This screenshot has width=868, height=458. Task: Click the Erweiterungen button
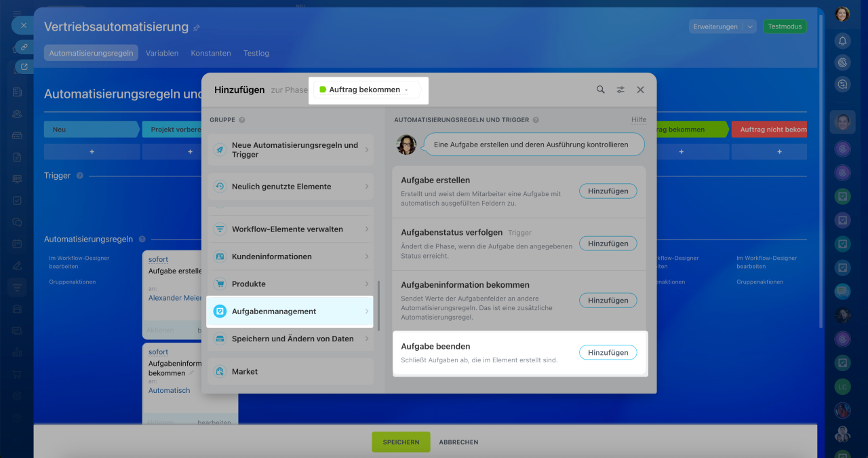click(x=715, y=26)
